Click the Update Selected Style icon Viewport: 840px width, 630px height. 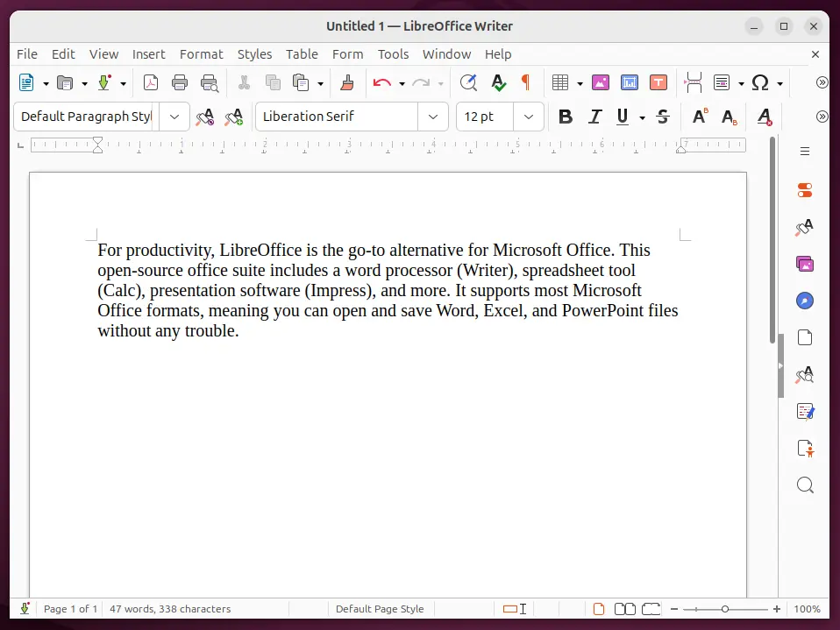pyautogui.click(x=204, y=117)
